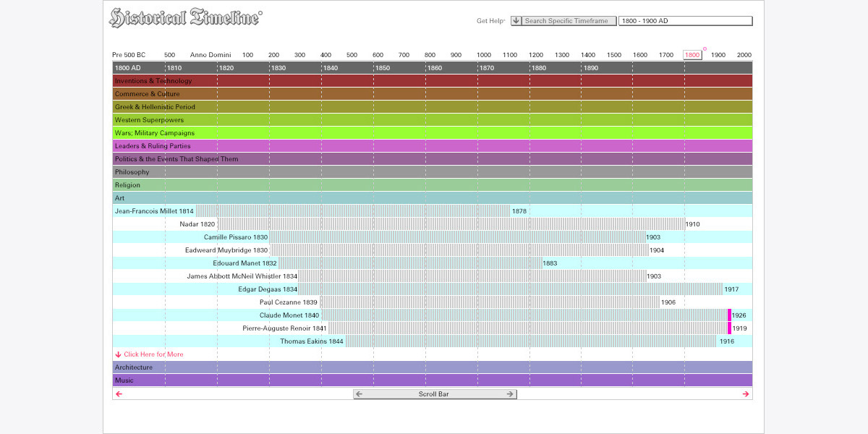Expand the Wars; Military Campaigns category
This screenshot has height=434, width=868.
point(154,133)
